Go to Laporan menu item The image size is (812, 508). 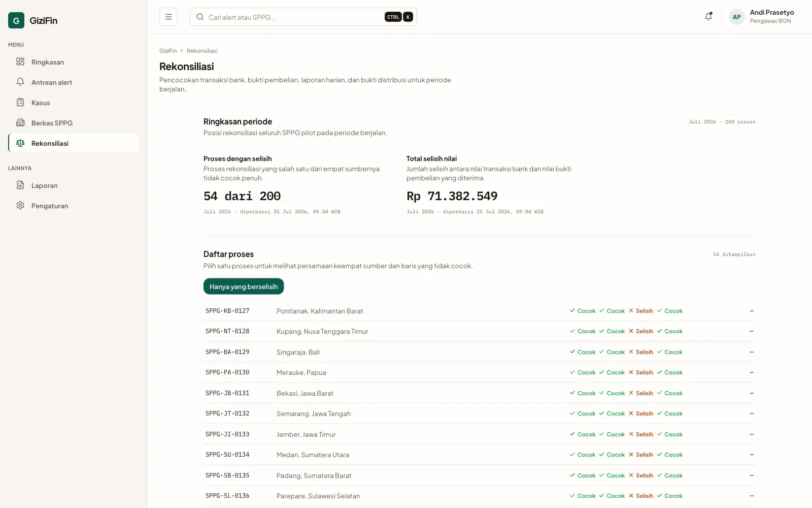[x=74, y=185]
